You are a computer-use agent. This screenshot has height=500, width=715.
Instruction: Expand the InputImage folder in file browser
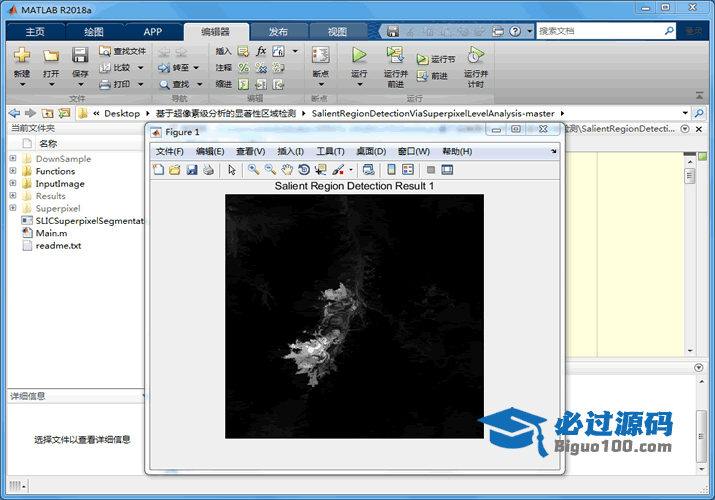(13, 184)
